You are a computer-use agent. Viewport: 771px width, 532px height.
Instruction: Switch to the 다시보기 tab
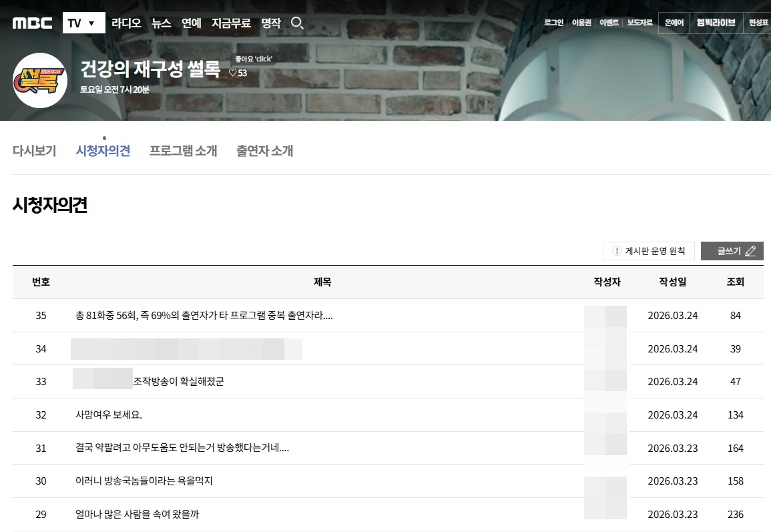35,151
